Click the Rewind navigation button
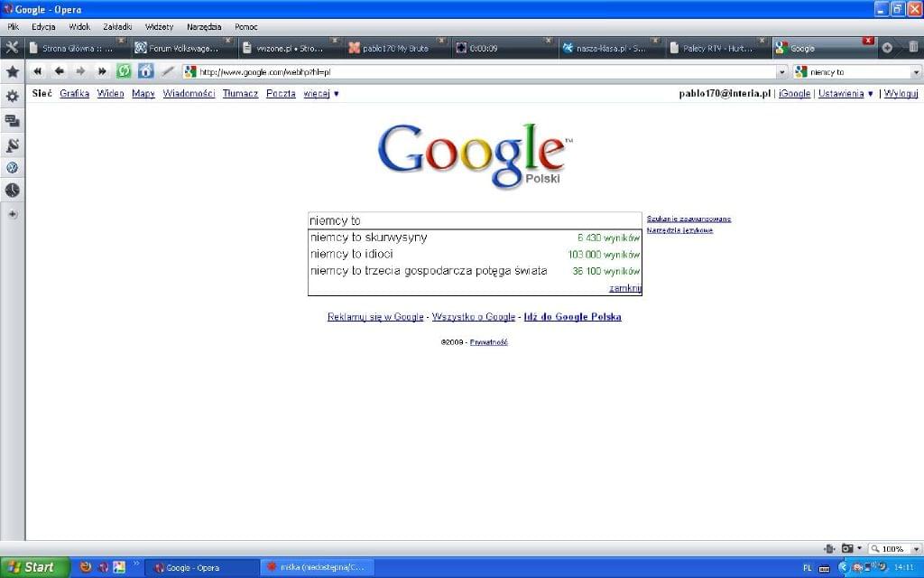This screenshot has height=578, width=924. click(x=37, y=71)
